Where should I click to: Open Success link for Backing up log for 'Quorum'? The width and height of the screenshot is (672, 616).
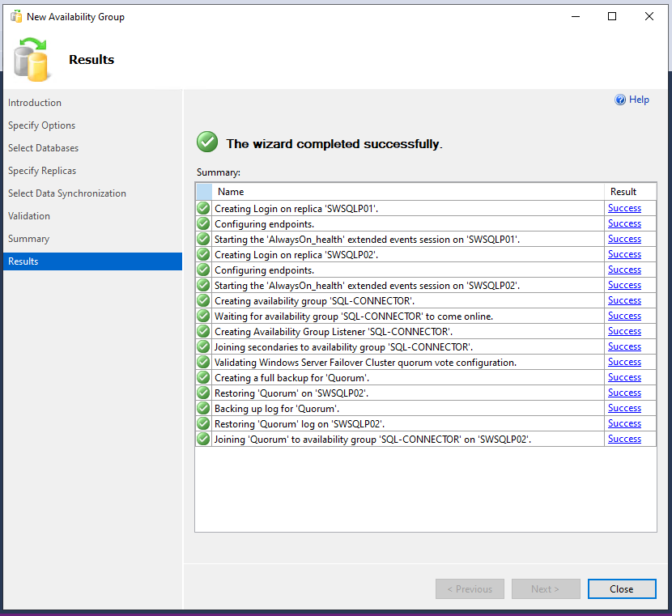tap(624, 408)
